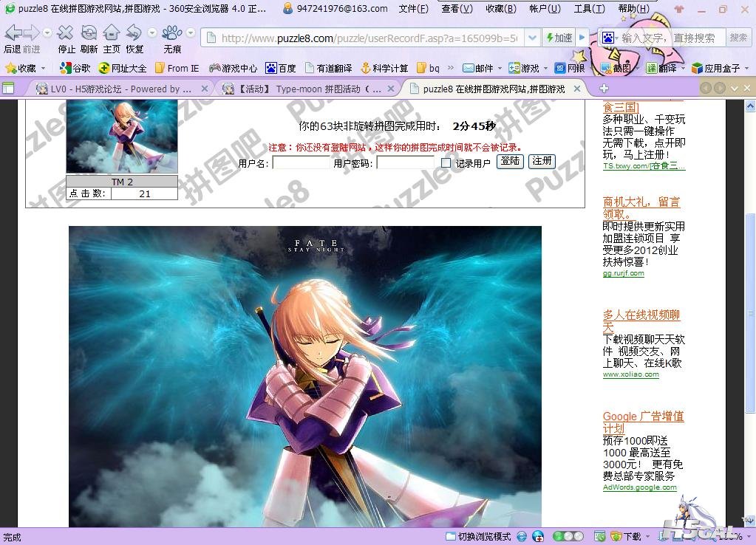
Task: Click the 加速 accelerate button
Action: (x=559, y=38)
